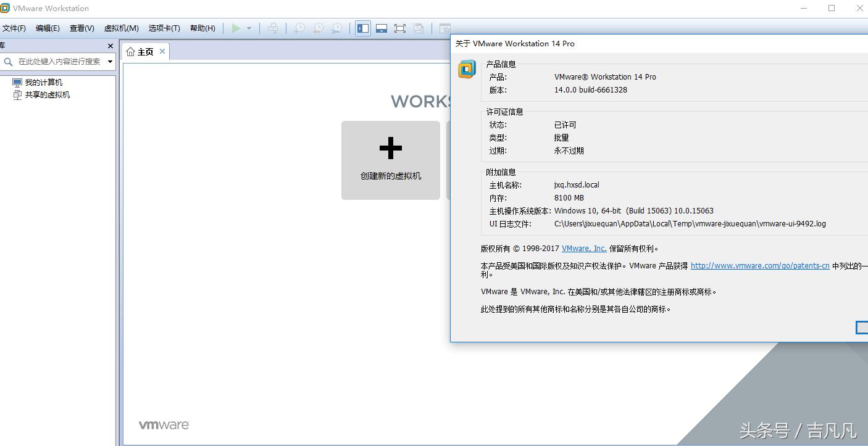Toggle the library panel visibility button
Screen dimensions: 868x446
point(362,28)
